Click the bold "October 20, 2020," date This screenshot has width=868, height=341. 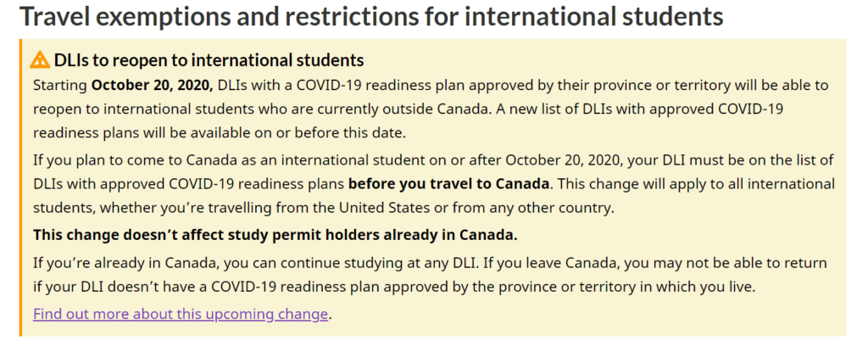(x=152, y=85)
